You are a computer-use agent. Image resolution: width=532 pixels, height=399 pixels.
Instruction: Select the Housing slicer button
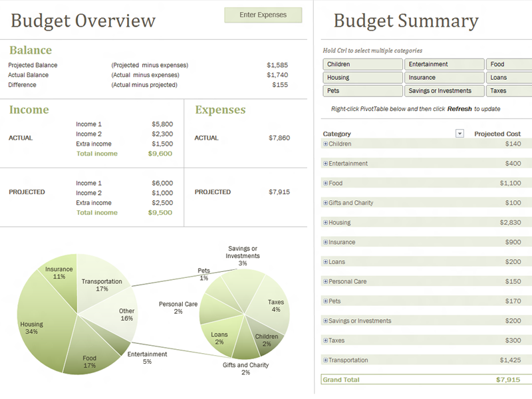[362, 77]
